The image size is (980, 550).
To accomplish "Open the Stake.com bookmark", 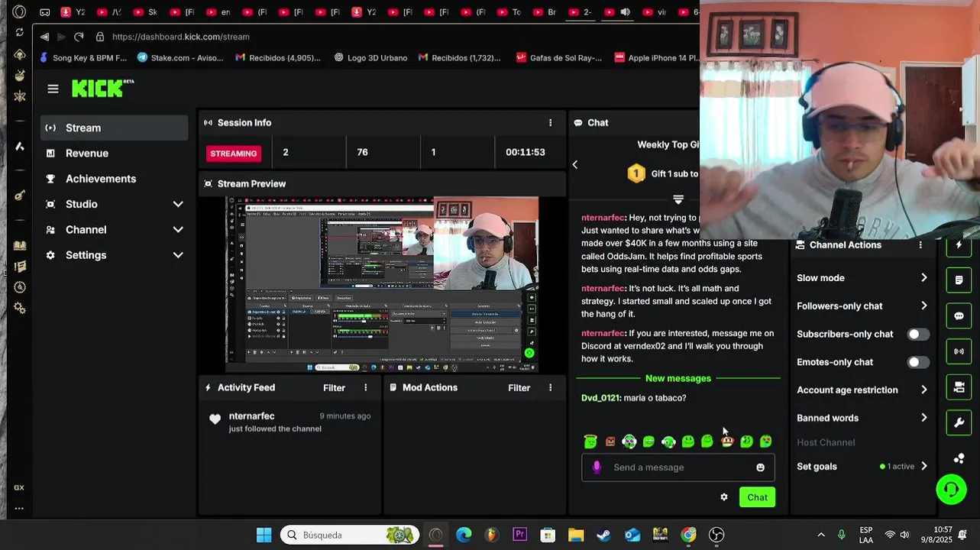I will 180,57.
